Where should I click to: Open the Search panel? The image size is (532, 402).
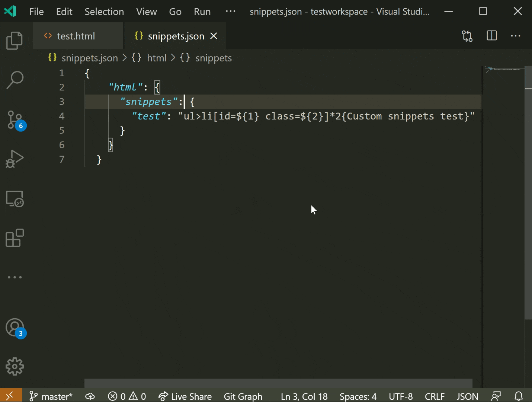(x=15, y=79)
